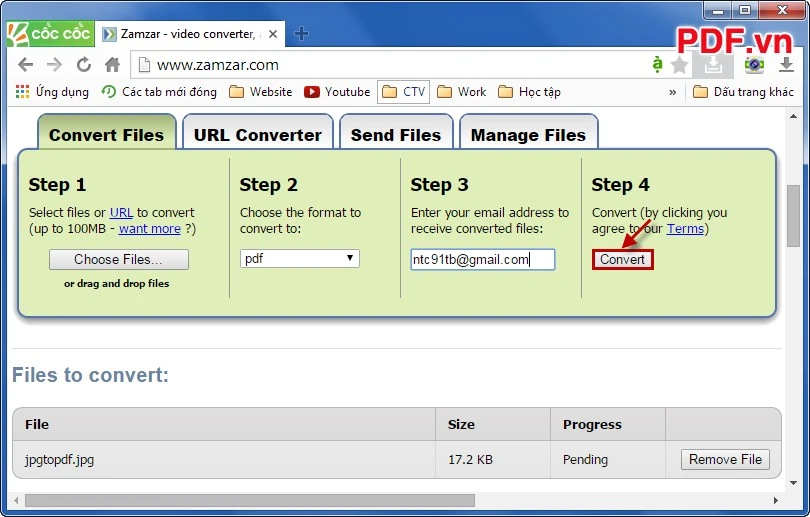Click the Choose Files... button

coord(119,259)
